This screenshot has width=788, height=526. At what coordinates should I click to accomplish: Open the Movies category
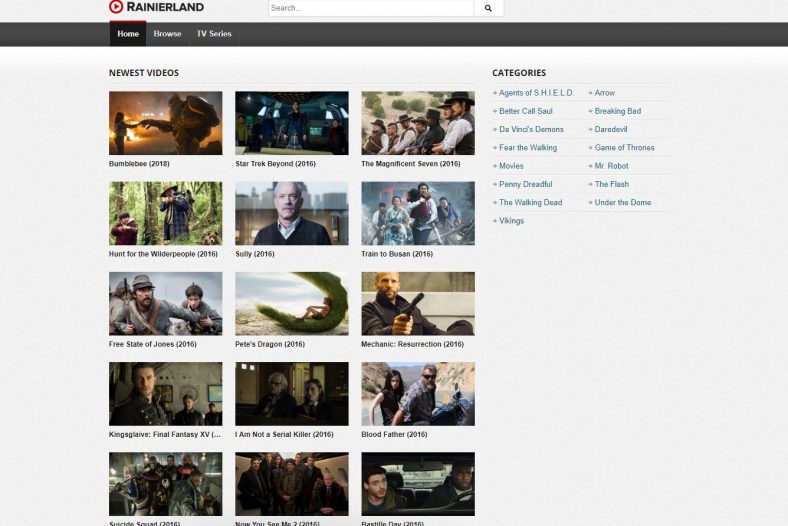click(511, 166)
